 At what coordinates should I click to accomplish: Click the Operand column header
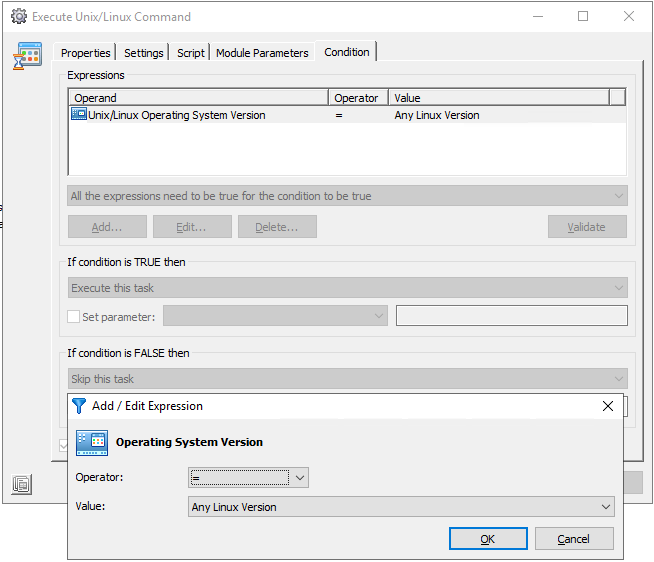(x=198, y=98)
